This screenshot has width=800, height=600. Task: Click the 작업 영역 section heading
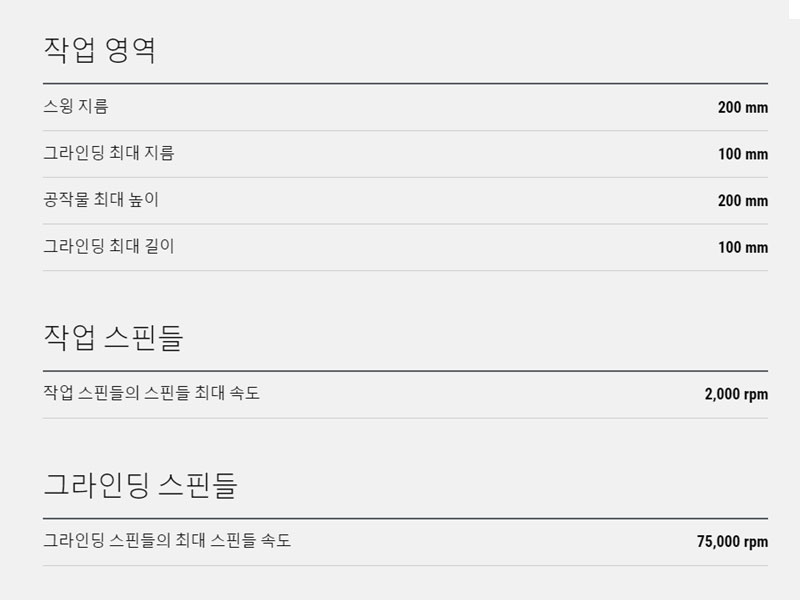(x=99, y=50)
